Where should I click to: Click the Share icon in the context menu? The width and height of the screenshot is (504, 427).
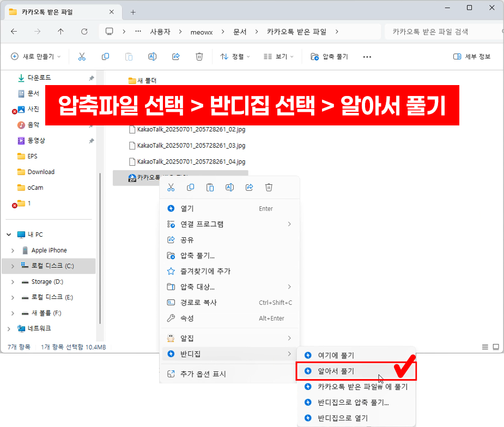pyautogui.click(x=250, y=187)
